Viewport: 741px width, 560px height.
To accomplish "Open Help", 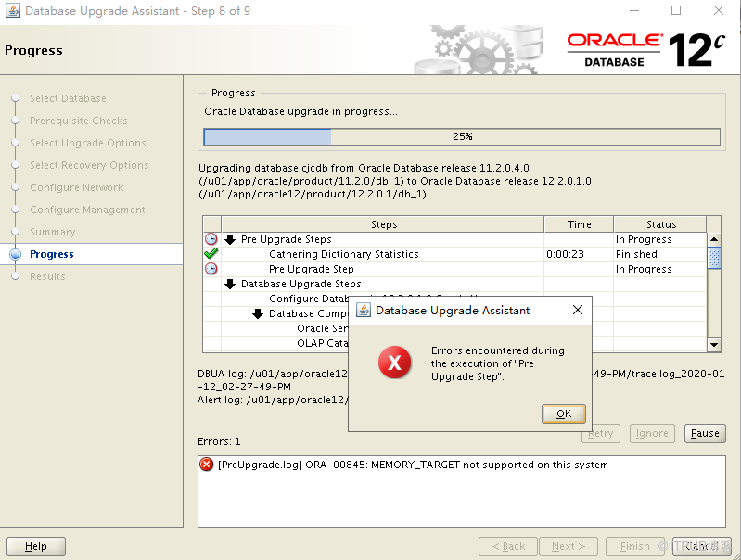I will (36, 546).
